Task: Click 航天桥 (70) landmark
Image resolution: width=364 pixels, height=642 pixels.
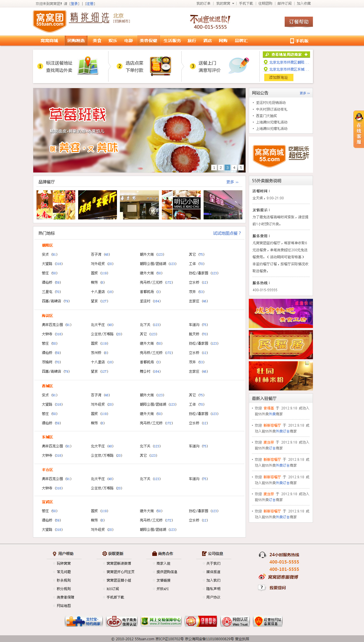Action: pos(198,334)
